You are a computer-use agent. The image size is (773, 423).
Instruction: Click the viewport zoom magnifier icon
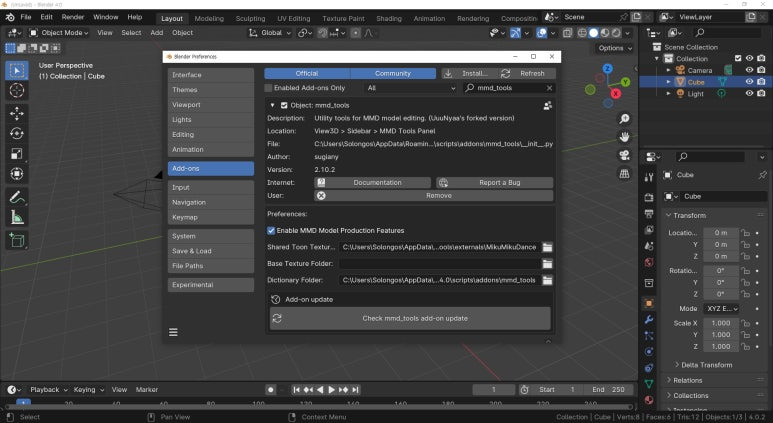click(624, 119)
